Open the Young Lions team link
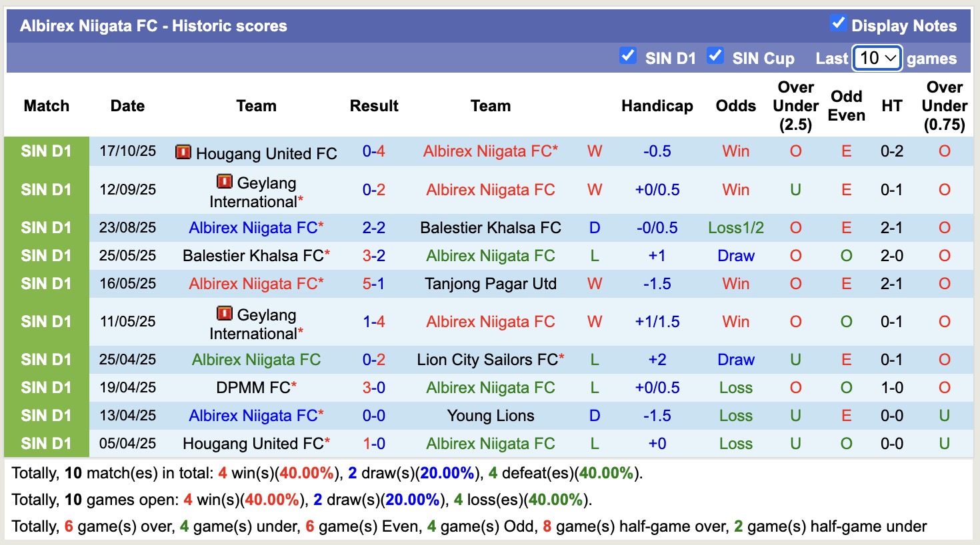 point(491,415)
